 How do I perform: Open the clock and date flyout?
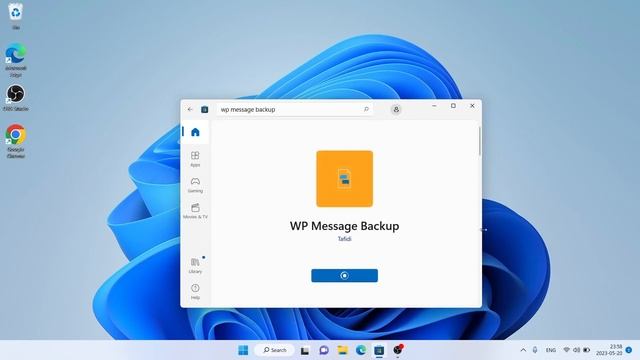tap(609, 350)
